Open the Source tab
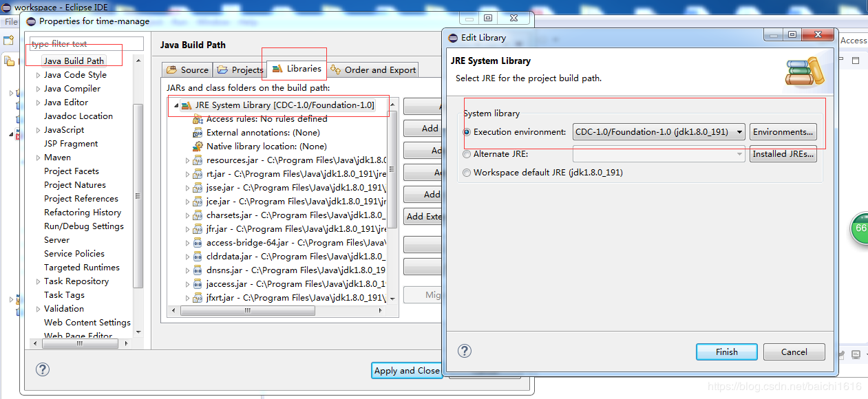 [x=187, y=69]
